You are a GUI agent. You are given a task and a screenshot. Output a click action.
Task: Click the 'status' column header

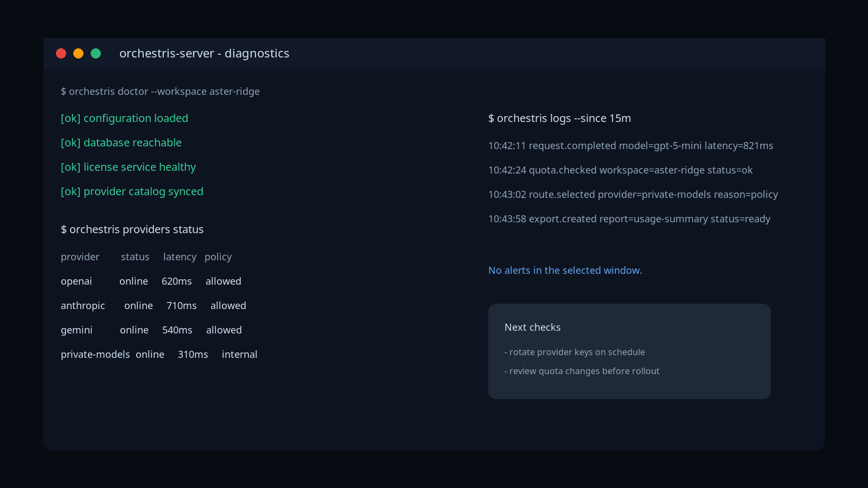[135, 257]
